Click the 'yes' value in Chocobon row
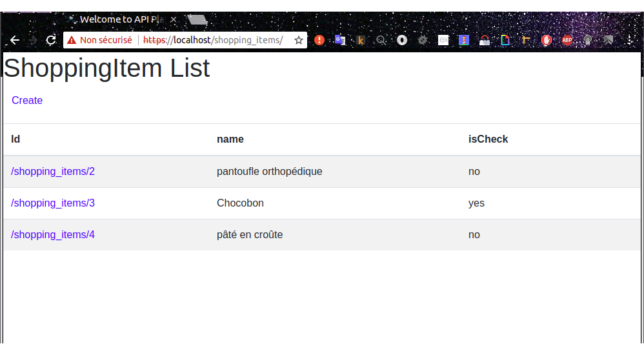 coord(476,203)
